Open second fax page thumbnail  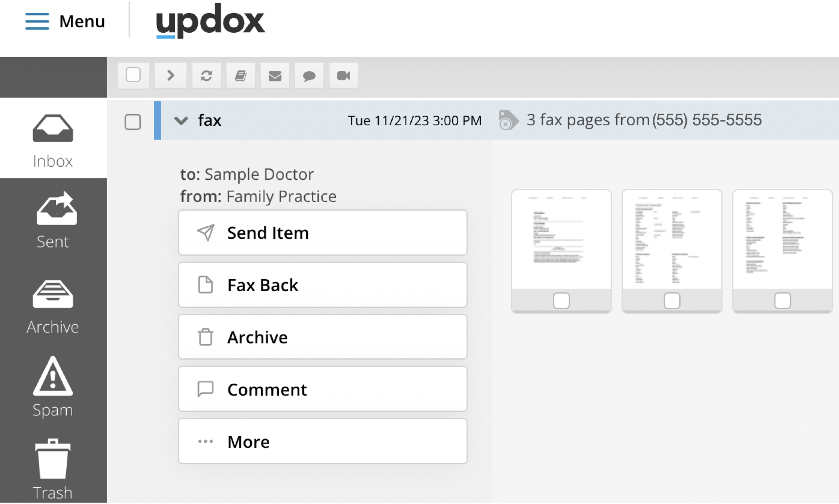(x=672, y=239)
